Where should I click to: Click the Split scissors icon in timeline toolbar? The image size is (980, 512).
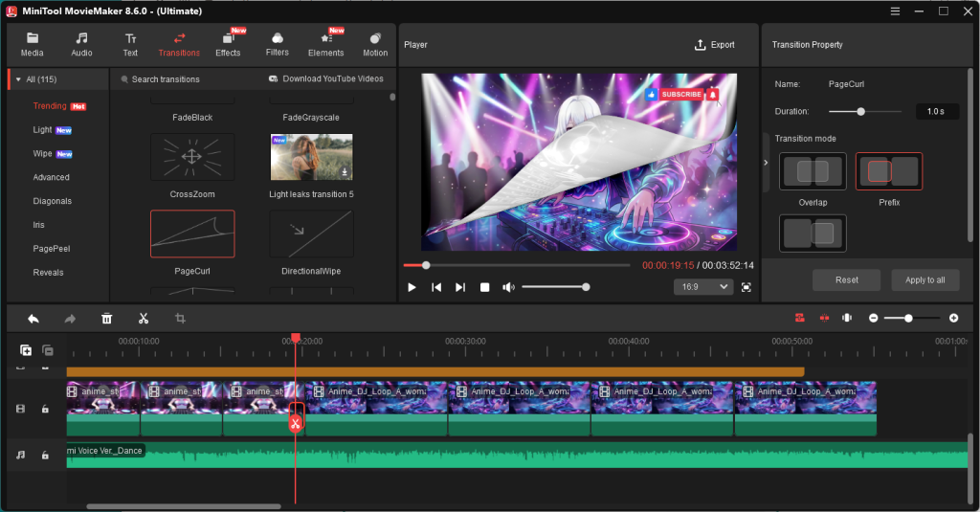(x=143, y=319)
